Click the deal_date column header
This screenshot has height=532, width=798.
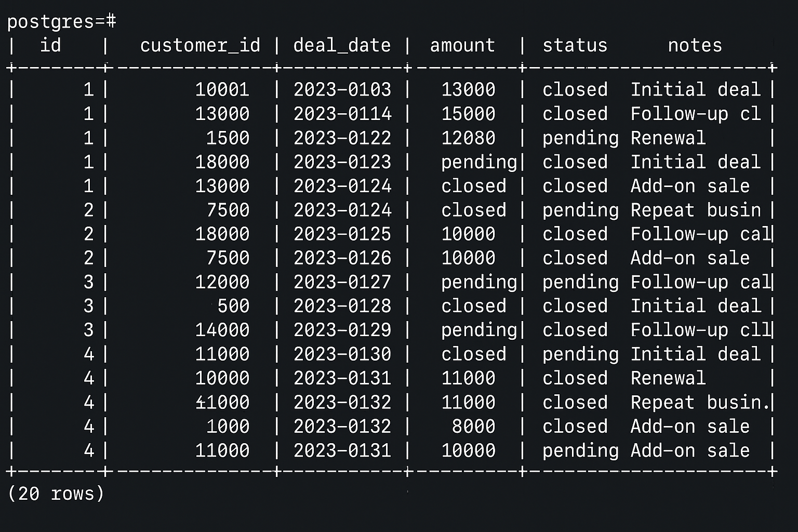pyautogui.click(x=342, y=46)
